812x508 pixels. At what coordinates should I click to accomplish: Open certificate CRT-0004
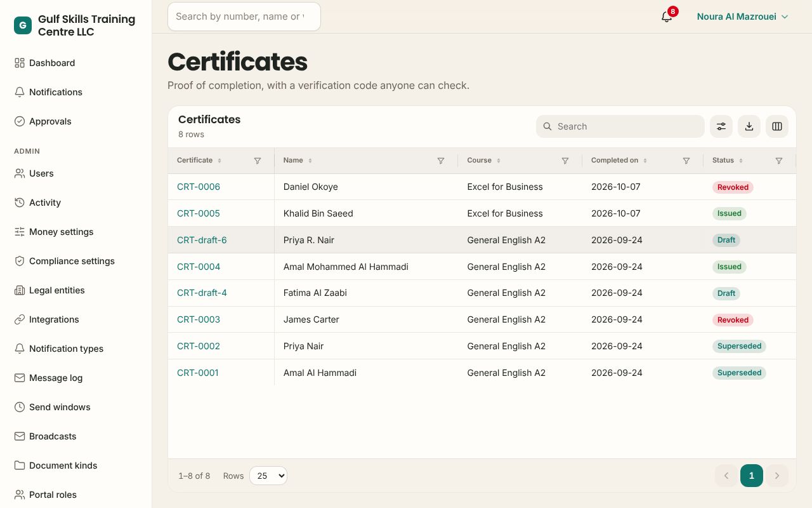point(199,267)
